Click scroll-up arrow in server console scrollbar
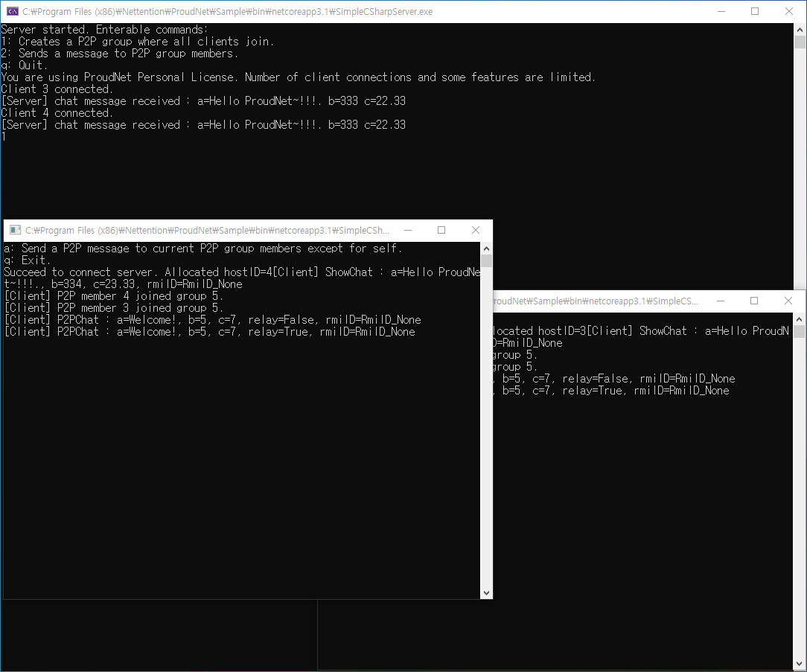 pos(800,30)
